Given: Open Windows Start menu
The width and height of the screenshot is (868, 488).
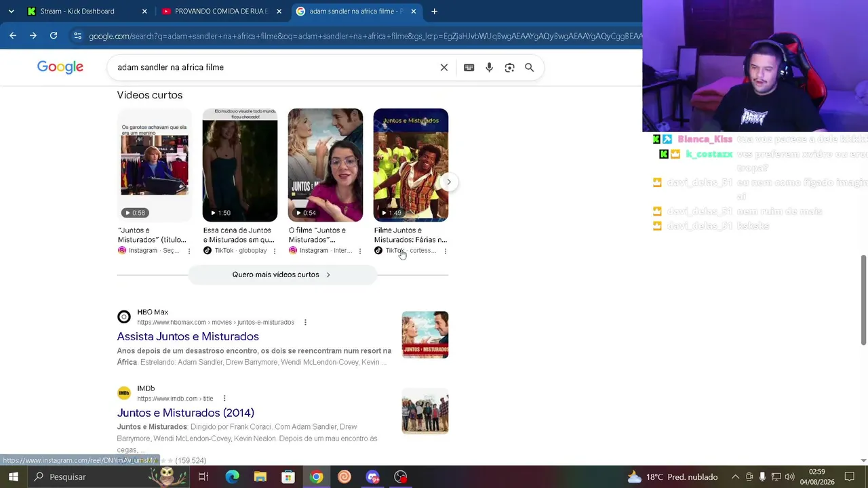Looking at the screenshot, I should click(14, 477).
